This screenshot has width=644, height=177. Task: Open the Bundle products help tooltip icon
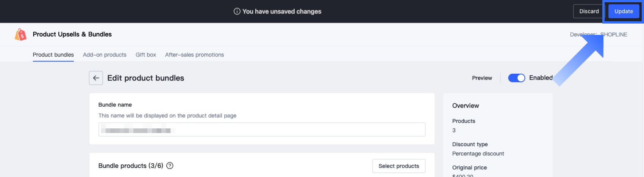point(170,166)
